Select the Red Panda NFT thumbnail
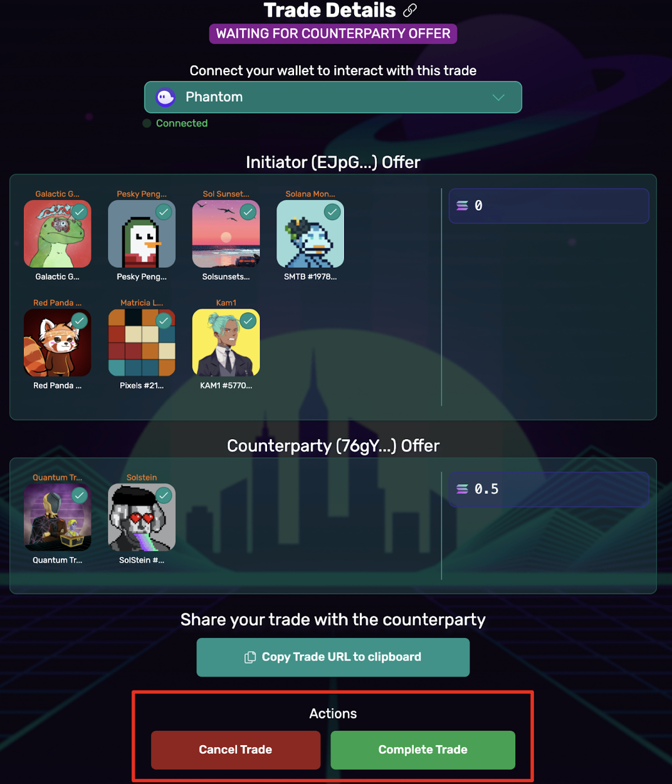Screen dimensions: 672x784 tap(58, 343)
